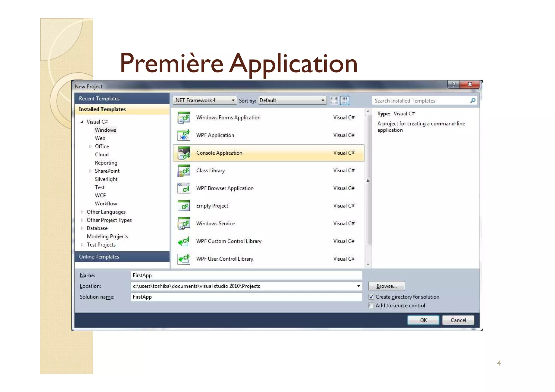Expand the Test Projects node

82,245
